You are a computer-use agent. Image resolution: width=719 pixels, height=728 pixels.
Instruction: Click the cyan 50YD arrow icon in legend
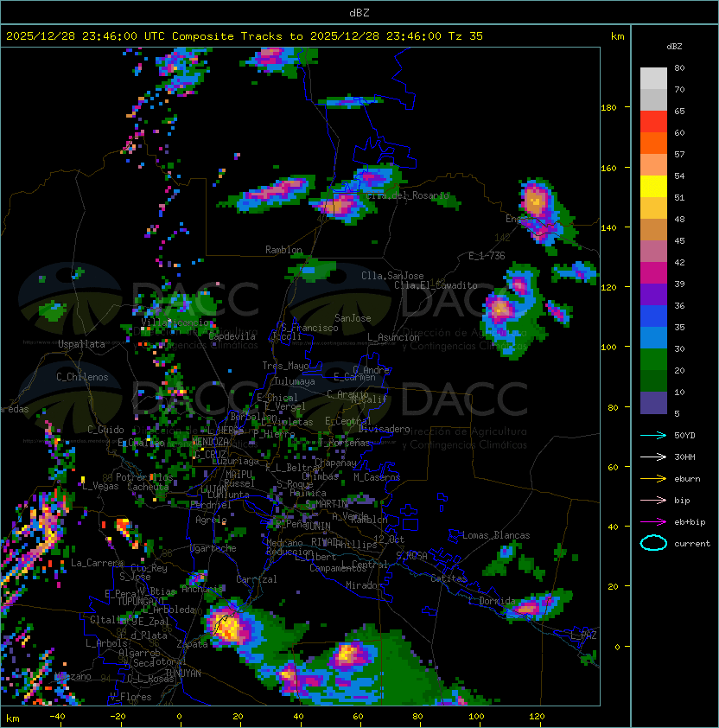653,435
